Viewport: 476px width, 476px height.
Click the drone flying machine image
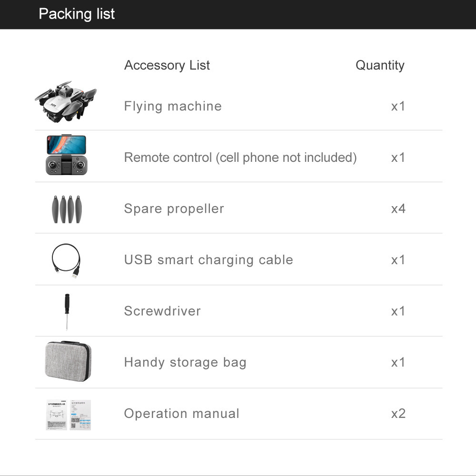66,101
